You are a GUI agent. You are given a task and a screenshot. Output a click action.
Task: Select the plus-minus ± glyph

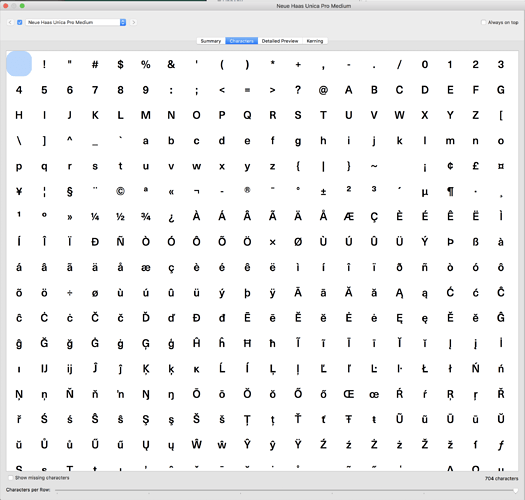[x=323, y=192]
